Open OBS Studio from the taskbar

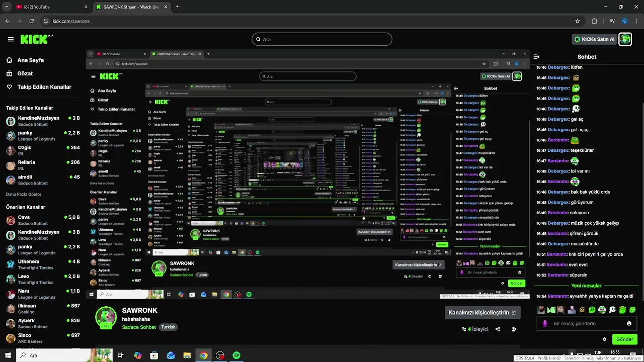tap(220, 355)
